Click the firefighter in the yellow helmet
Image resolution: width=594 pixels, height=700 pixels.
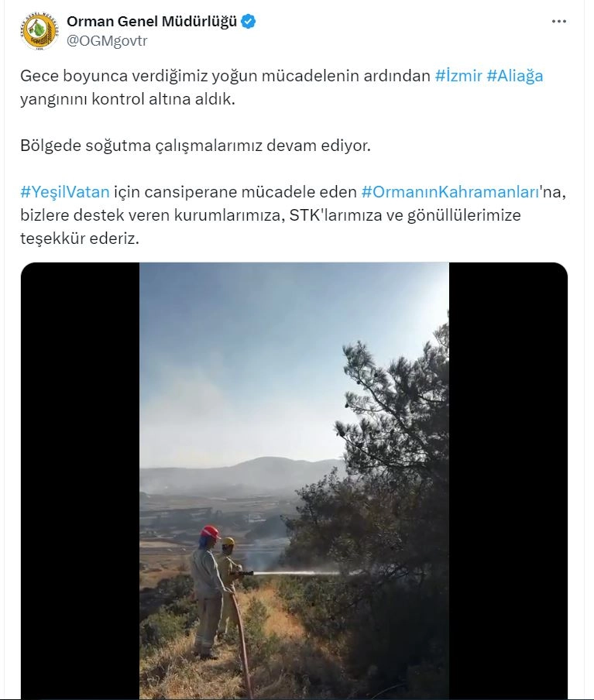[x=229, y=580]
